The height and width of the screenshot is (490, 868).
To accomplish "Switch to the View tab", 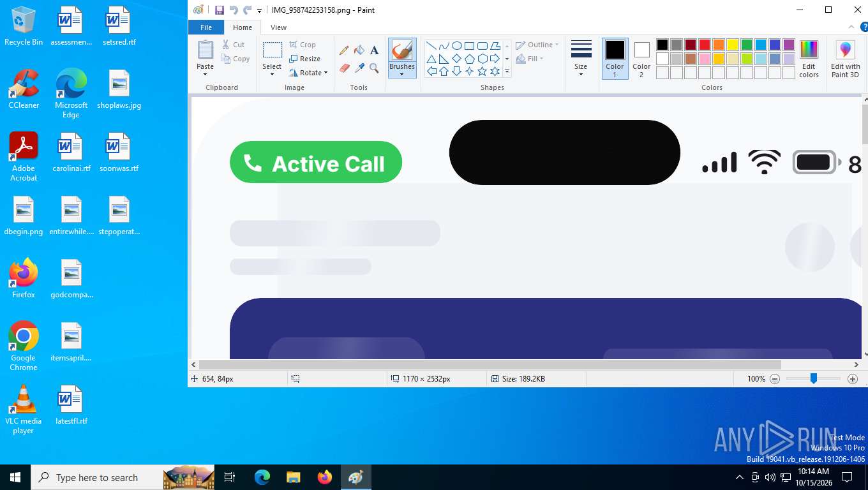I will pyautogui.click(x=278, y=27).
